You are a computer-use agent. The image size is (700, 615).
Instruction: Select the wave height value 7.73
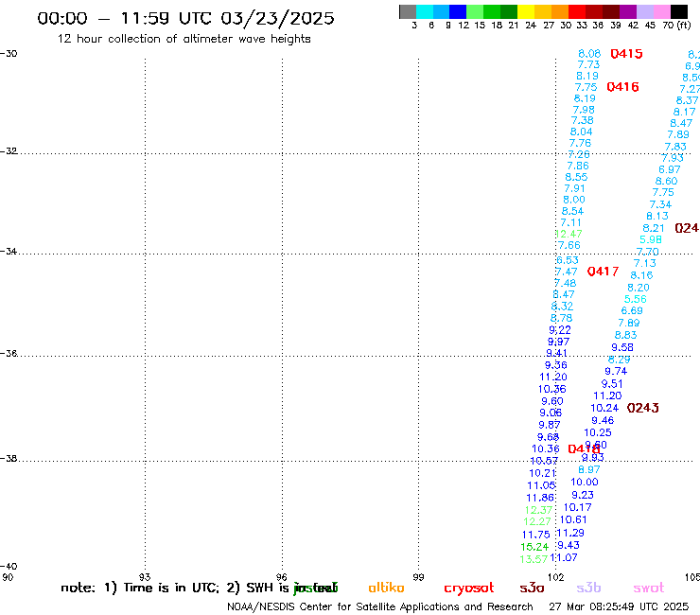[588, 64]
